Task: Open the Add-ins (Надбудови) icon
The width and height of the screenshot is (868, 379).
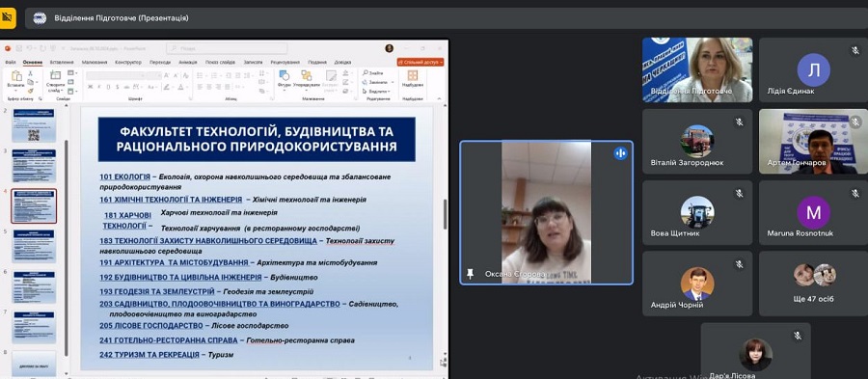Action: click(x=413, y=75)
